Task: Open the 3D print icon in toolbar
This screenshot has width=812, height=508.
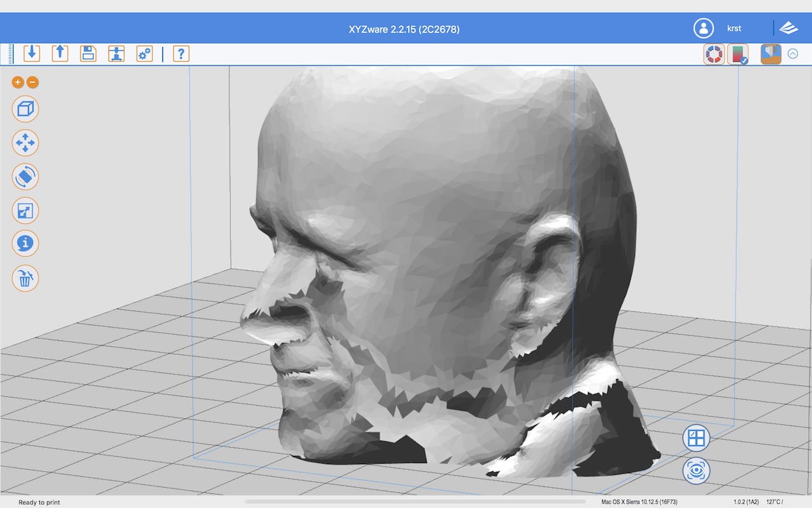Action: pos(116,53)
